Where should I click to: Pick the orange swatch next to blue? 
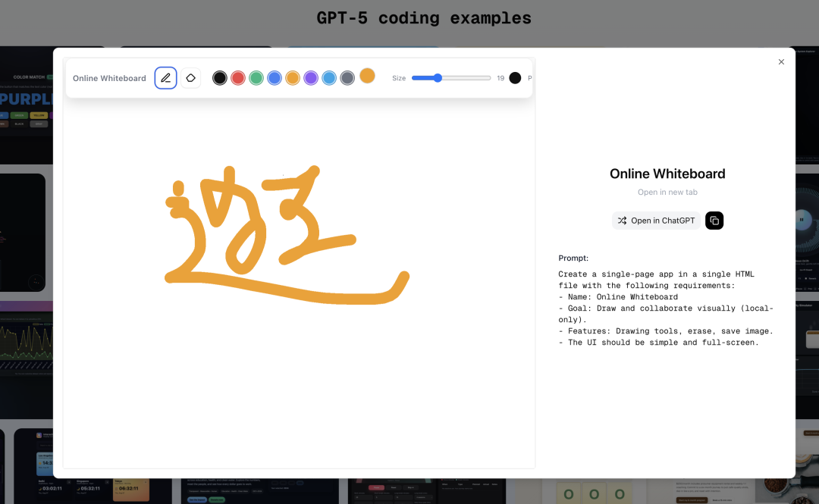pyautogui.click(x=293, y=78)
